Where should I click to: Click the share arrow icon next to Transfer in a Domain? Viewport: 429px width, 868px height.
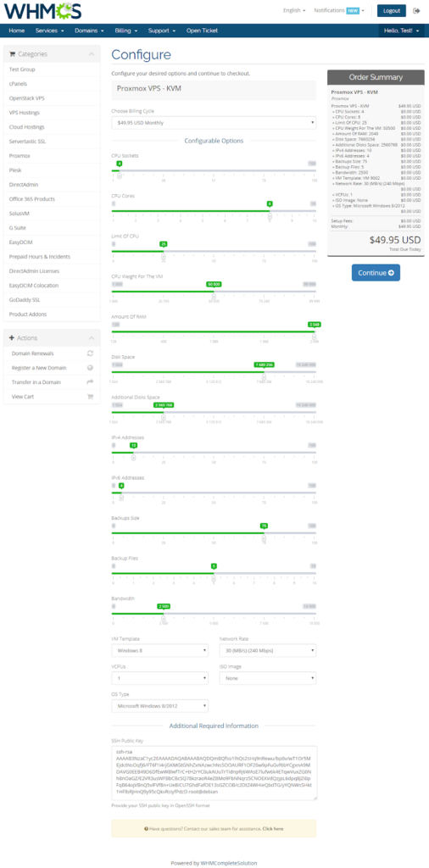point(90,382)
